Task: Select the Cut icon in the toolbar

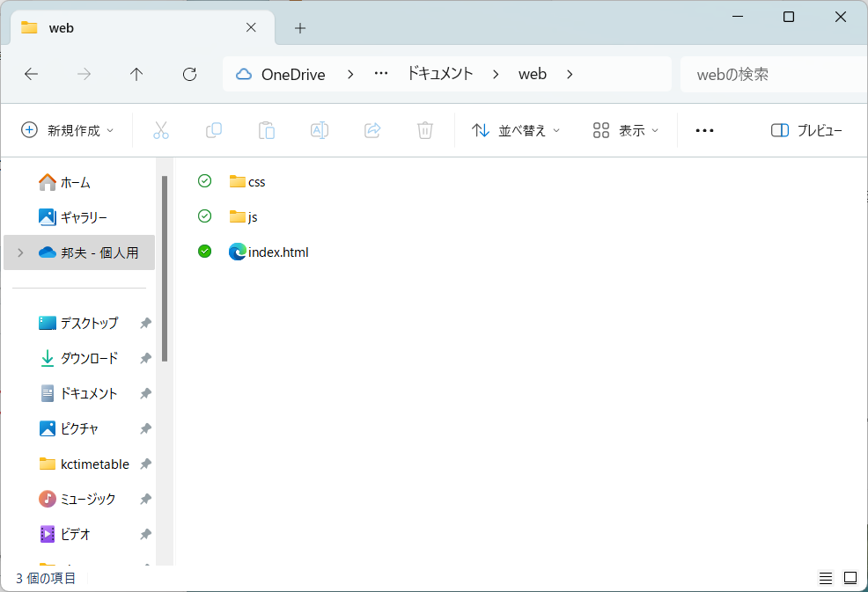Action: (161, 129)
